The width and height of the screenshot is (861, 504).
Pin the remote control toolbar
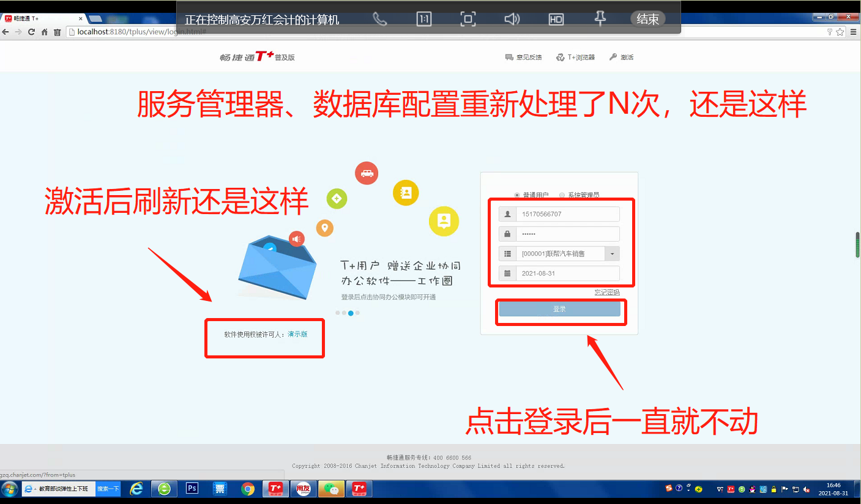[x=600, y=19]
